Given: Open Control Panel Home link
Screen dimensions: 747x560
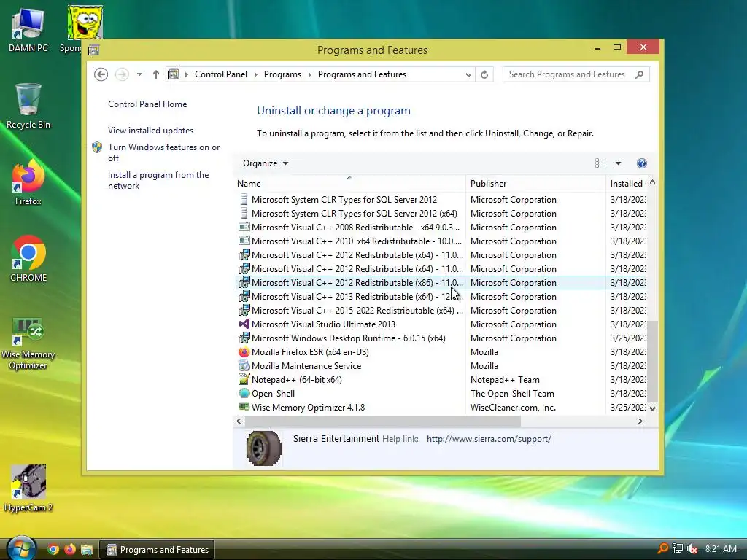Looking at the screenshot, I should 147,104.
